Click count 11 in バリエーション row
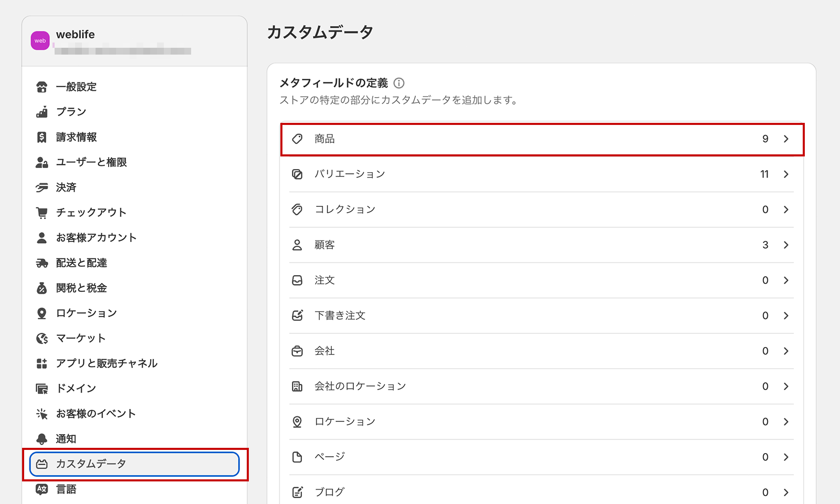The width and height of the screenshot is (840, 504). [764, 174]
